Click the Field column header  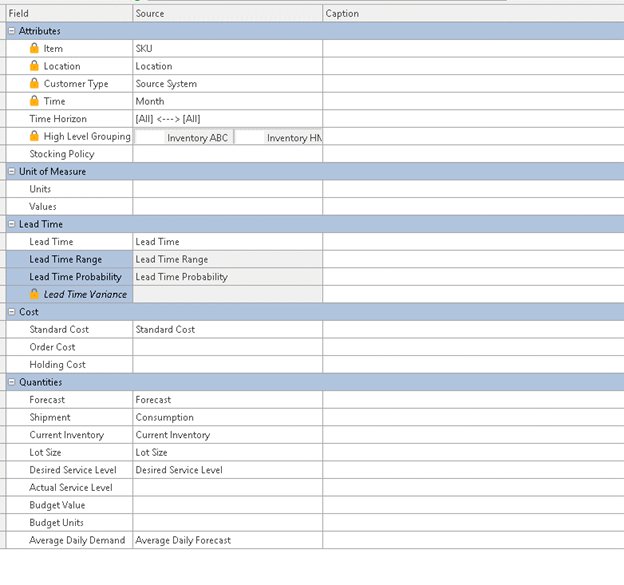[69, 14]
